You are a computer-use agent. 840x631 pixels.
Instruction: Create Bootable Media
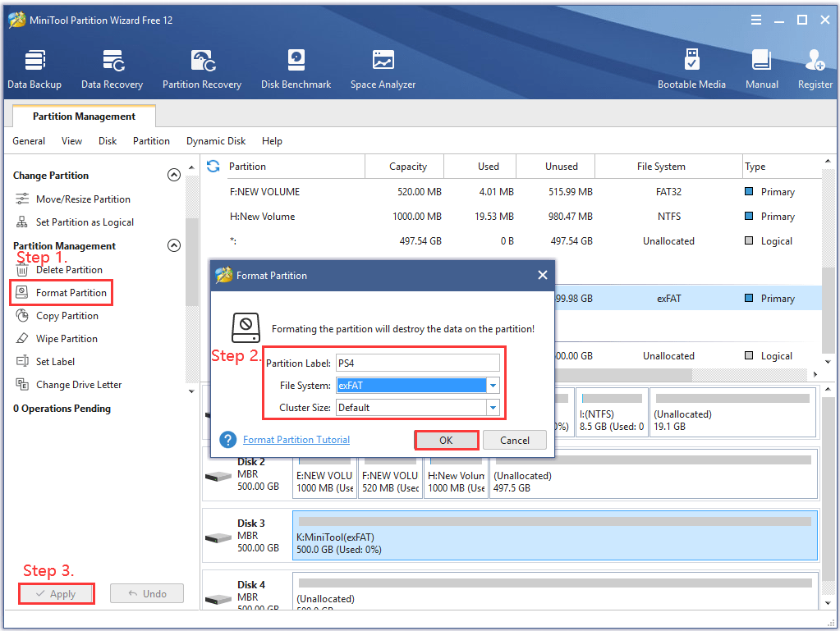(691, 69)
